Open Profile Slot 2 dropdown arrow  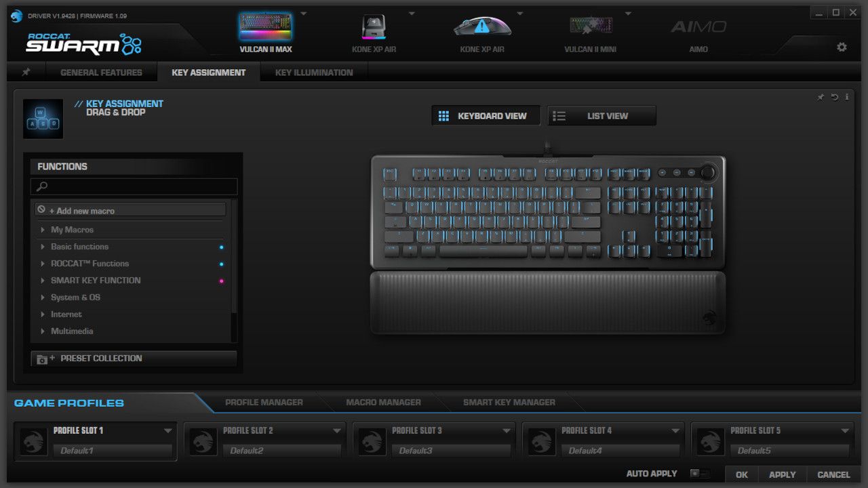(x=337, y=431)
